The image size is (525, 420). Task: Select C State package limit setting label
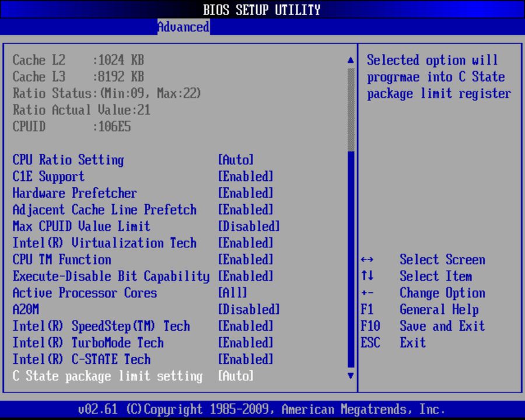click(107, 376)
